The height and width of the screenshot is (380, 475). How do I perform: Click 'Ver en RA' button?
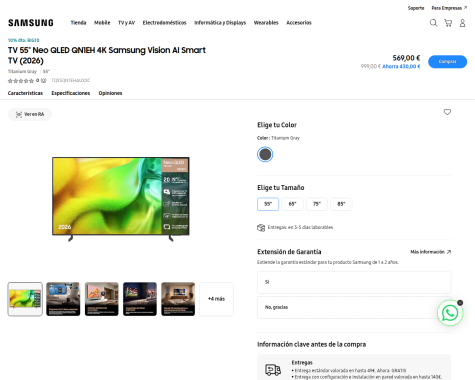coord(30,114)
